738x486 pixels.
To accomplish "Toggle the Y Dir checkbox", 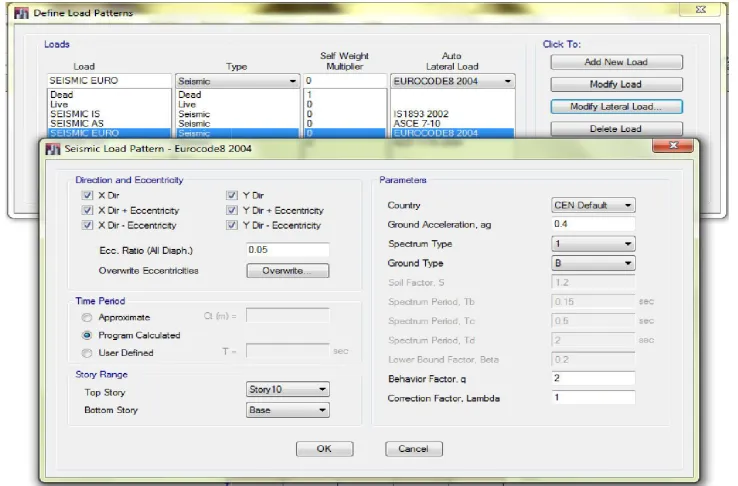I will (x=232, y=195).
